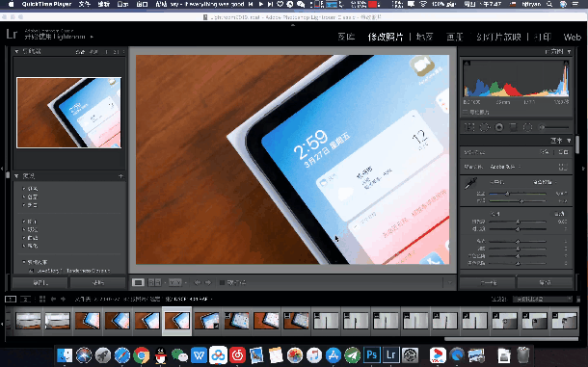Collapse the left panel group arrow
The height and width of the screenshot is (367, 588).
pos(2,169)
